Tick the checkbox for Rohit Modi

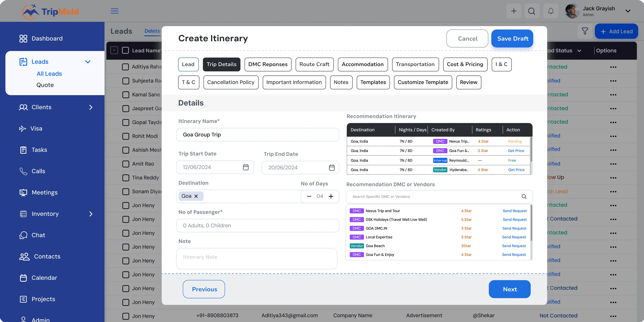tap(125, 136)
